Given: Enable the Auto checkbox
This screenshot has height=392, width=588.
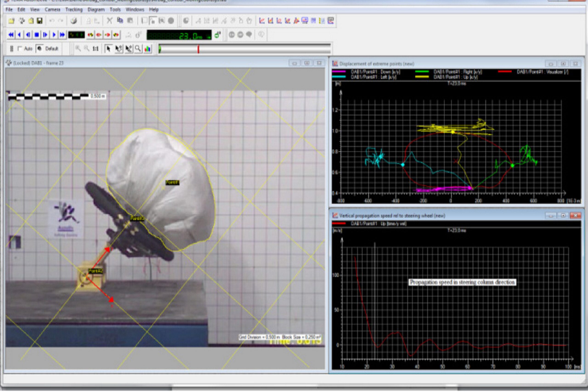Looking at the screenshot, I should point(20,48).
